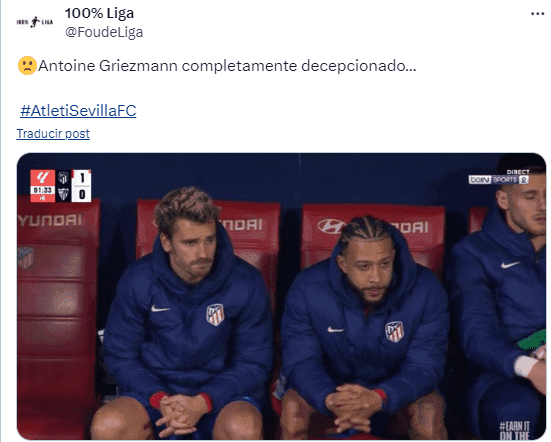Click the beIN Sports 2 channel logo

point(499,180)
